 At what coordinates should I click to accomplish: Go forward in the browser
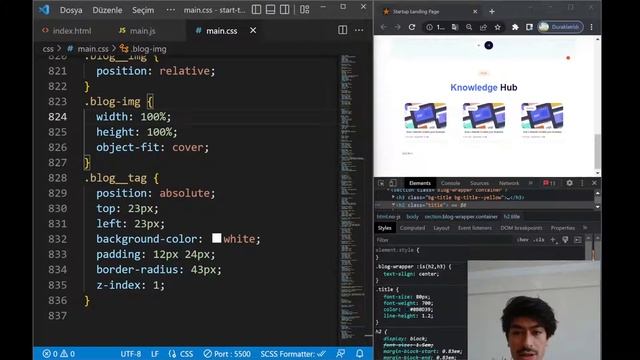pyautogui.click(x=398, y=27)
